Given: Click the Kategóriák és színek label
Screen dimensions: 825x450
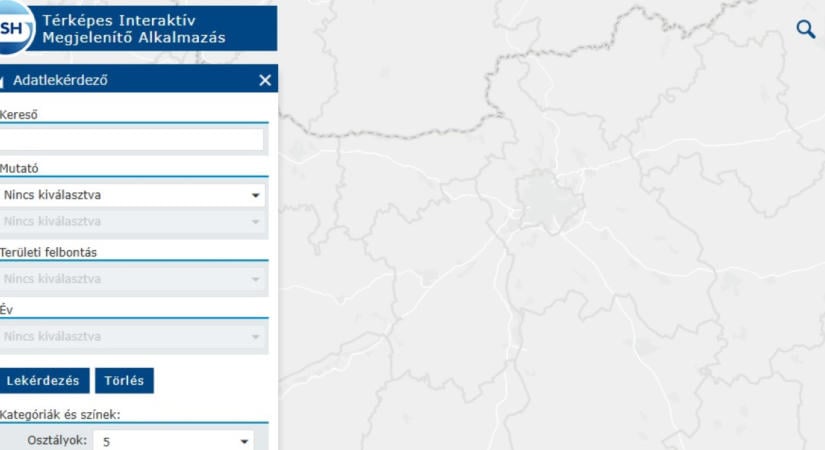Looking at the screenshot, I should (60, 415).
